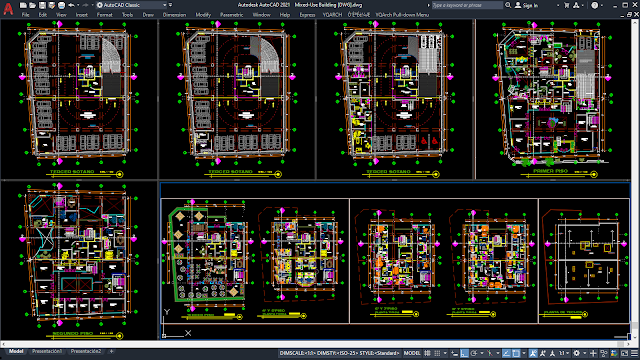Click the annotation monitor plus icon
This screenshot has height=360, width=640.
(x=593, y=353)
